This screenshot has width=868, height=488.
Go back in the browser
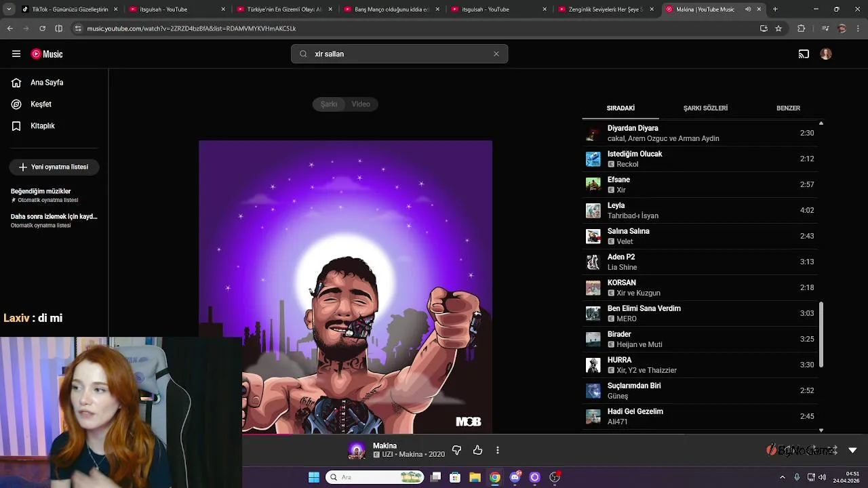click(10, 28)
